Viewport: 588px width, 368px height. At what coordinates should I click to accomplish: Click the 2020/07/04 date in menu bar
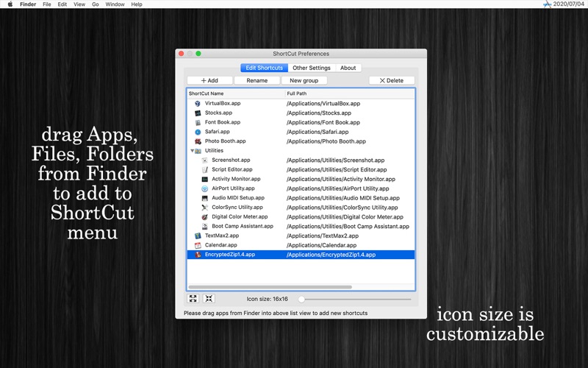(x=568, y=4)
